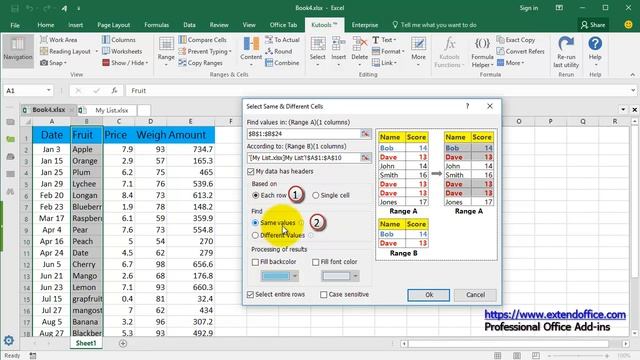Open the Content converter icon
This screenshot has width=640, height=360.
tap(251, 44)
